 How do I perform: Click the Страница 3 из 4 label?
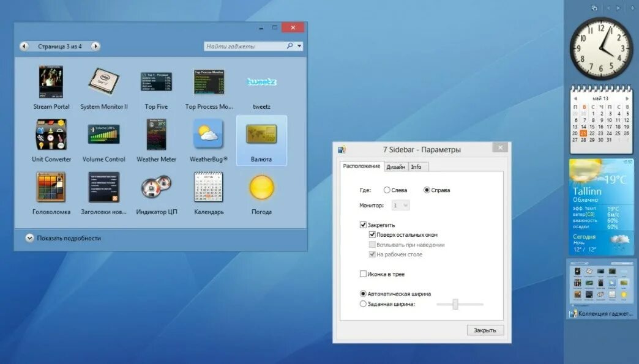tap(60, 46)
